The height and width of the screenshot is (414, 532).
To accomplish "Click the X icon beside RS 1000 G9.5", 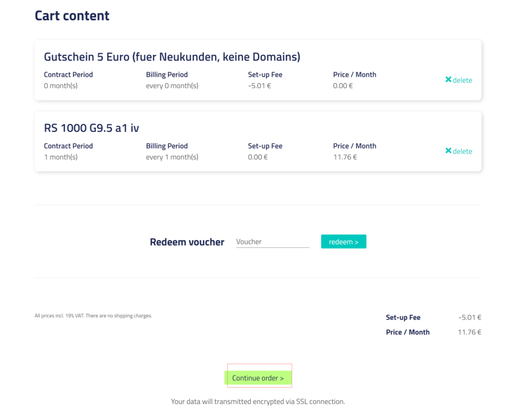I will (x=448, y=151).
